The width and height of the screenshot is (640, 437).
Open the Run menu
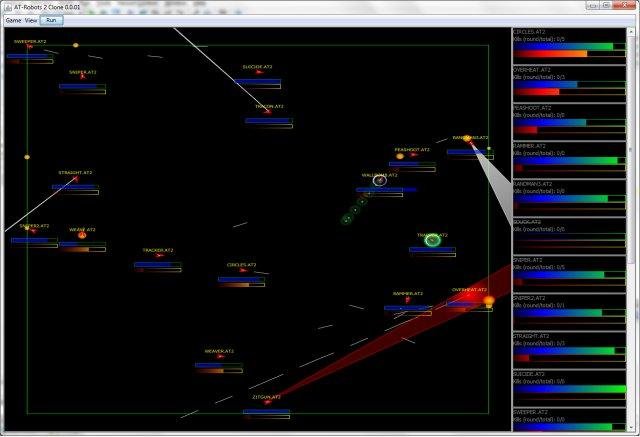click(51, 20)
